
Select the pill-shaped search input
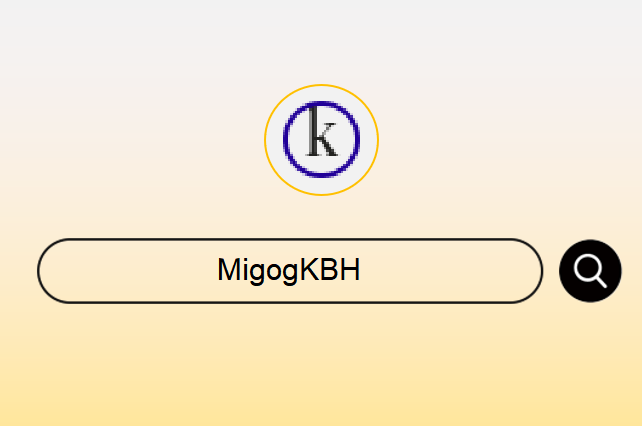pos(290,271)
